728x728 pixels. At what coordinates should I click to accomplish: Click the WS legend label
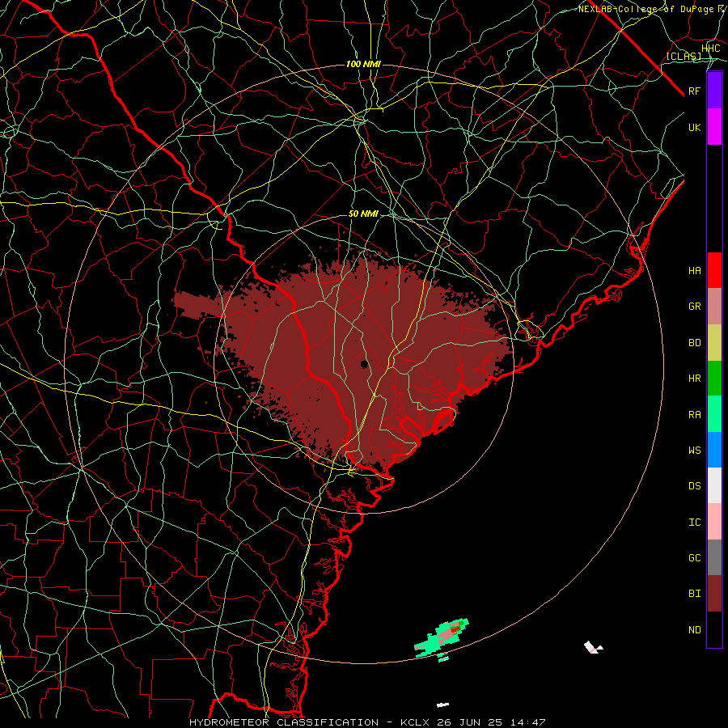pos(695,451)
